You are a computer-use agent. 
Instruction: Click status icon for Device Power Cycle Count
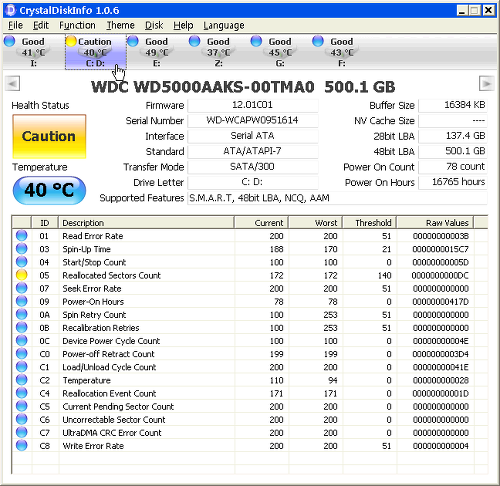[x=22, y=341]
